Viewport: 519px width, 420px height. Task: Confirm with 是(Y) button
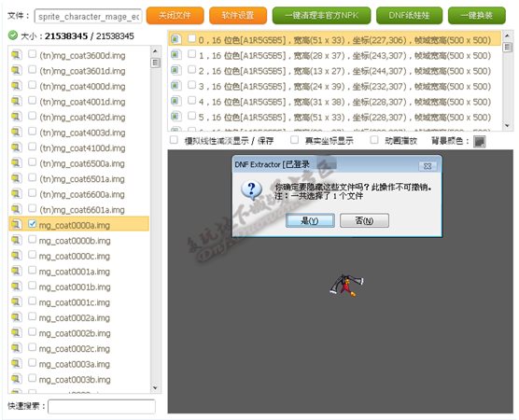click(x=310, y=220)
